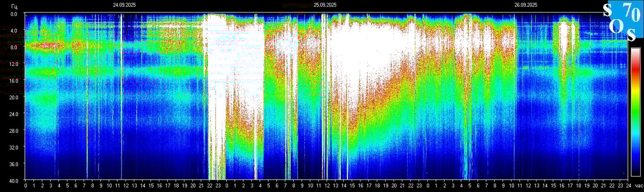
Task: Select the 24.0 frequency axis label
Action: click(x=14, y=114)
